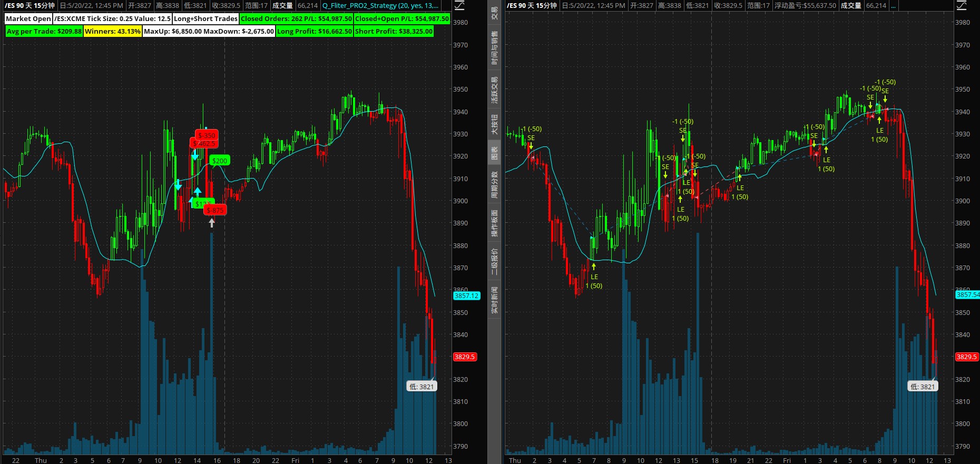Click the red $-462.5 trade bubble
This screenshot has width=980, height=464.
(x=204, y=143)
